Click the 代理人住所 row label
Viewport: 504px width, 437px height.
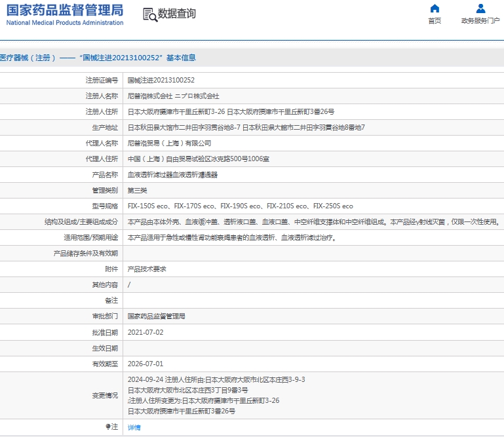102,159
